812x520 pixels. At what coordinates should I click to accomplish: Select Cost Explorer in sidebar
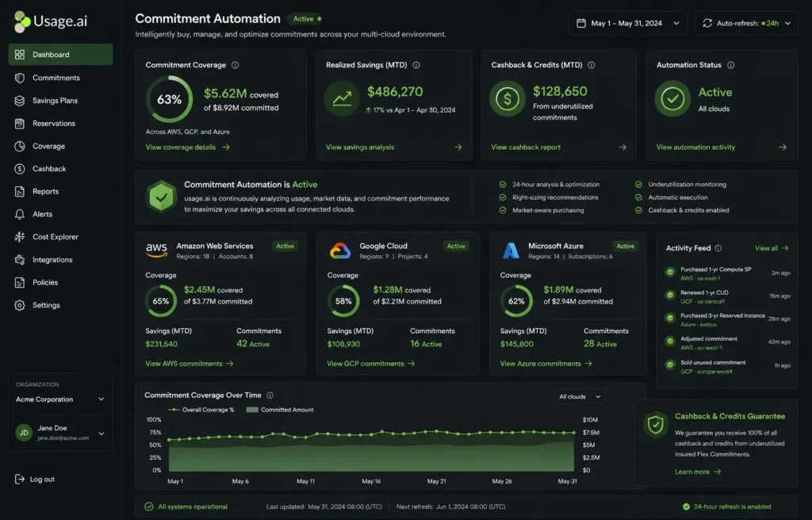pos(60,237)
